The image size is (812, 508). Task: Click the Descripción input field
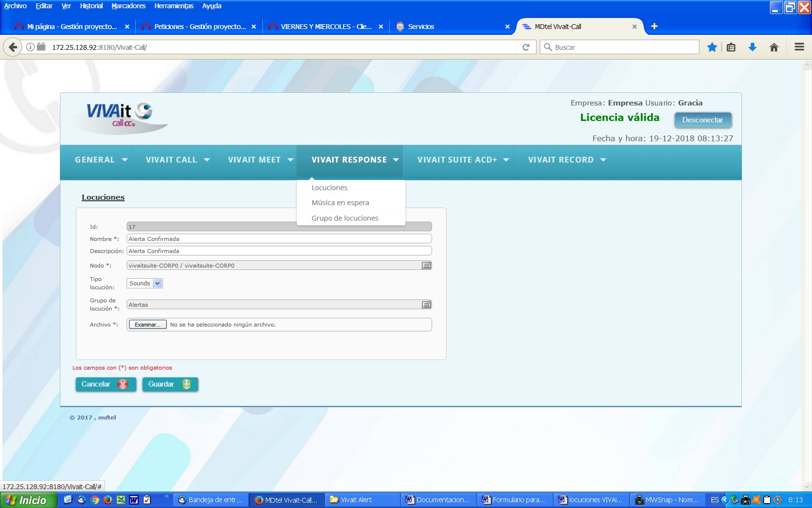pos(279,251)
